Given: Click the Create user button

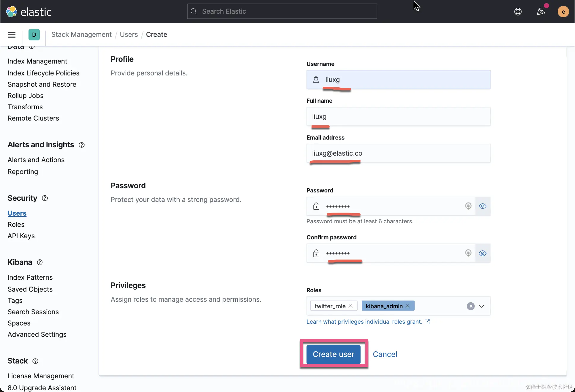Looking at the screenshot, I should (x=333, y=354).
